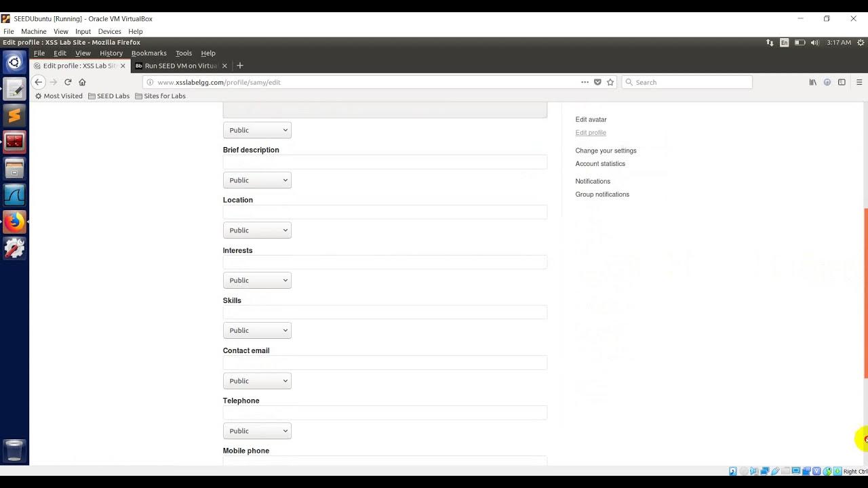View Account statistics
868x488 pixels.
tap(600, 164)
